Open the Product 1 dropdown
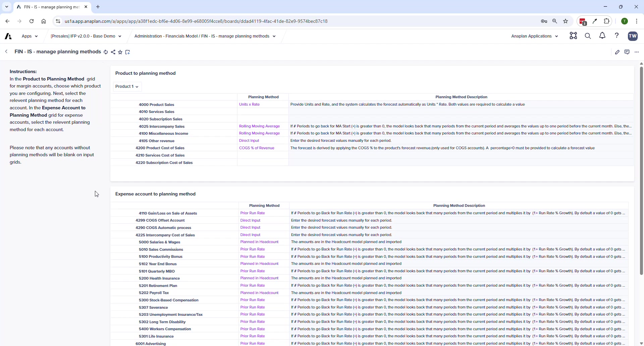644x346 pixels. (127, 86)
